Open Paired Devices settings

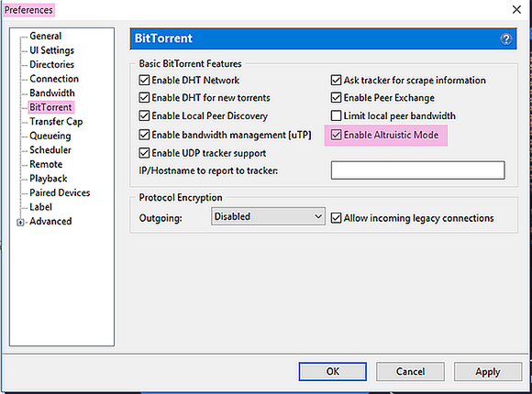(60, 192)
